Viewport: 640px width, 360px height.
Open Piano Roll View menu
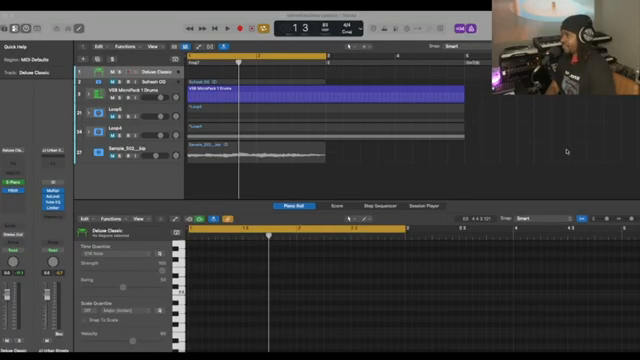point(141,219)
